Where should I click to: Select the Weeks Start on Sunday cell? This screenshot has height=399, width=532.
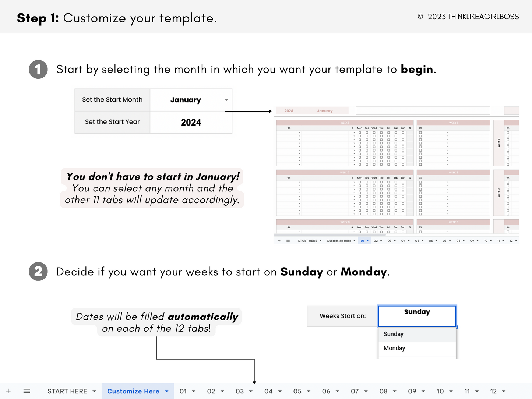coord(417,316)
